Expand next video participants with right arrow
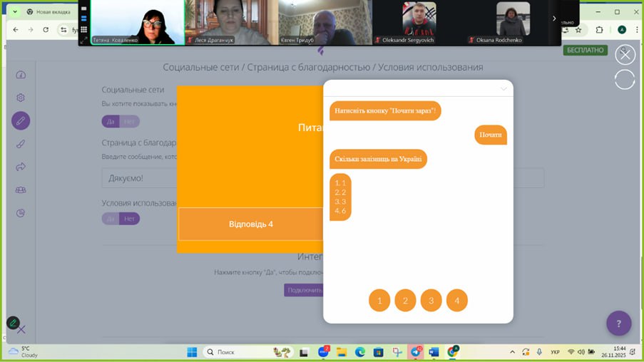The width and height of the screenshot is (644, 362). tap(554, 19)
